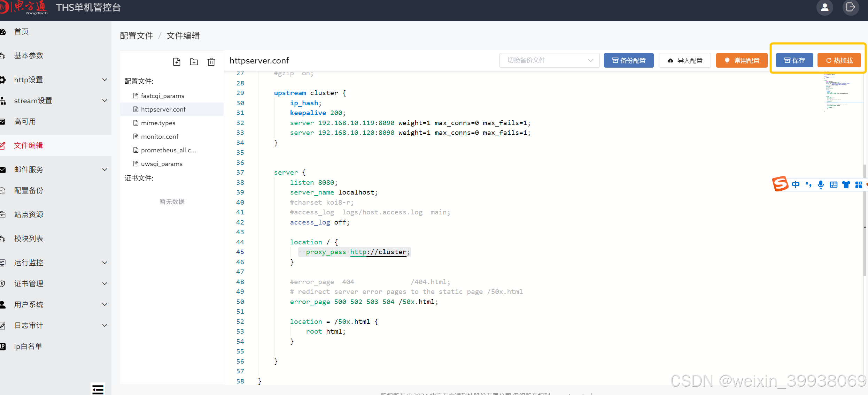Viewport: 868px width, 395px height.
Task: Expand the stream设置 submenu
Action: point(56,101)
